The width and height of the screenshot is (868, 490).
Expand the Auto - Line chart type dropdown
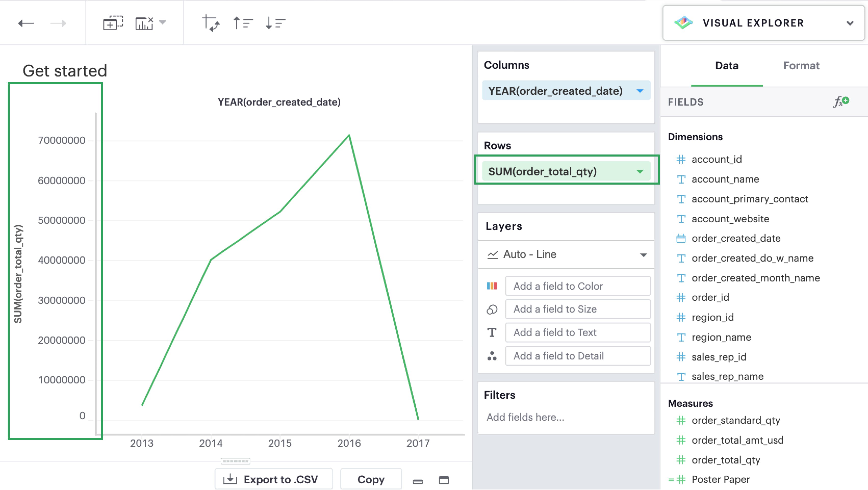pos(643,255)
